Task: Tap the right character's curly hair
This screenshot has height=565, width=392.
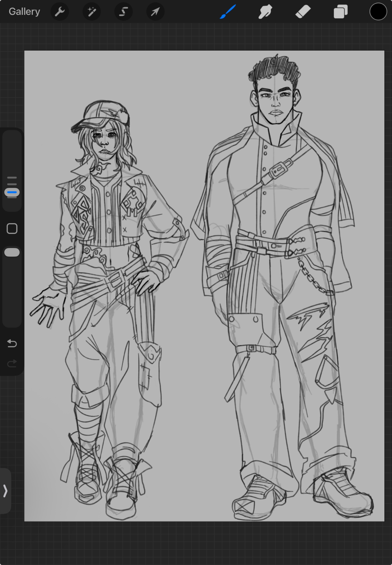Action: pos(274,69)
